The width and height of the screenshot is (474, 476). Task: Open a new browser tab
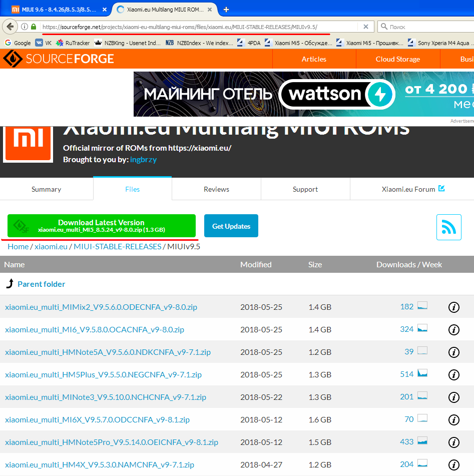226,10
